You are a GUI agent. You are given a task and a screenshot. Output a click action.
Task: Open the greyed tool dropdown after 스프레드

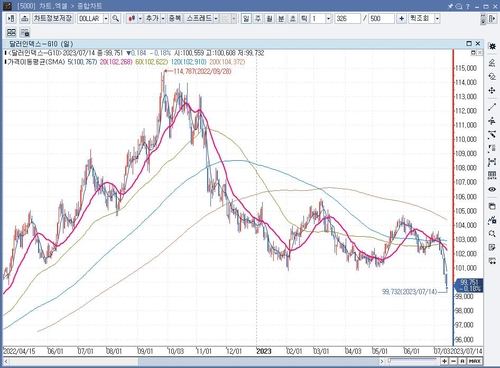(x=234, y=18)
